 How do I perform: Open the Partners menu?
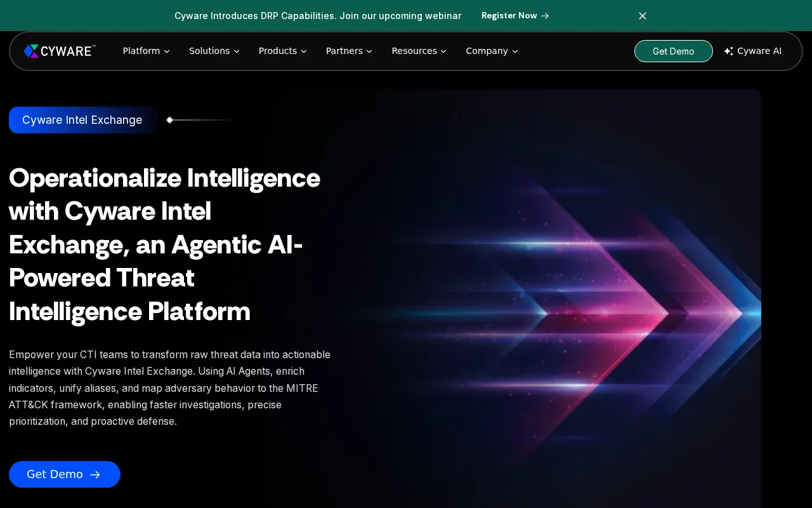coord(349,51)
